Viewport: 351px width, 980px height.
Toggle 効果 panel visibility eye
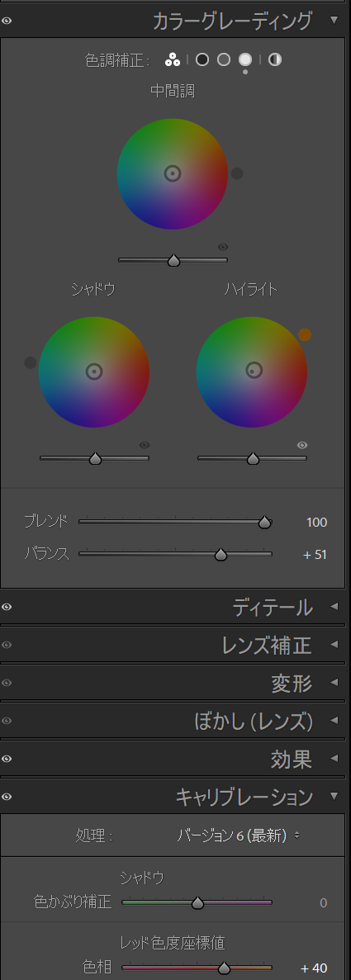(7, 759)
